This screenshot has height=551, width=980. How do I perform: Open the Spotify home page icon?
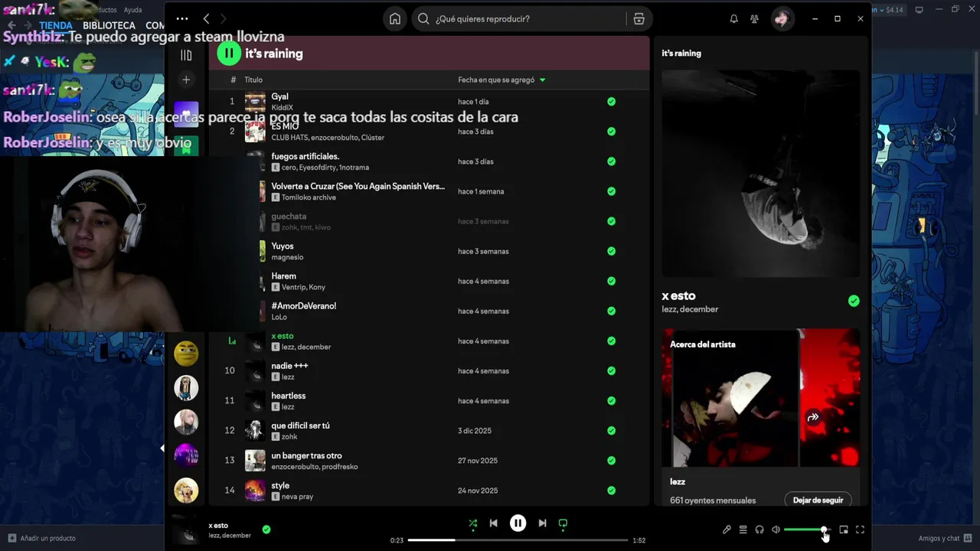click(395, 19)
